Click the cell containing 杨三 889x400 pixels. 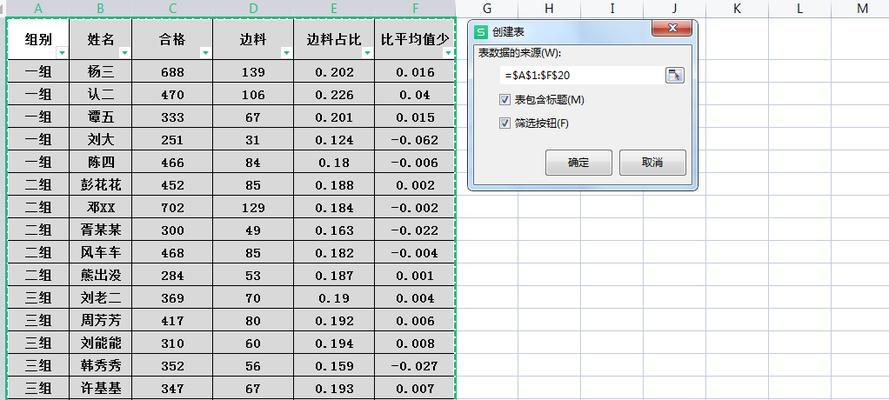(101, 71)
